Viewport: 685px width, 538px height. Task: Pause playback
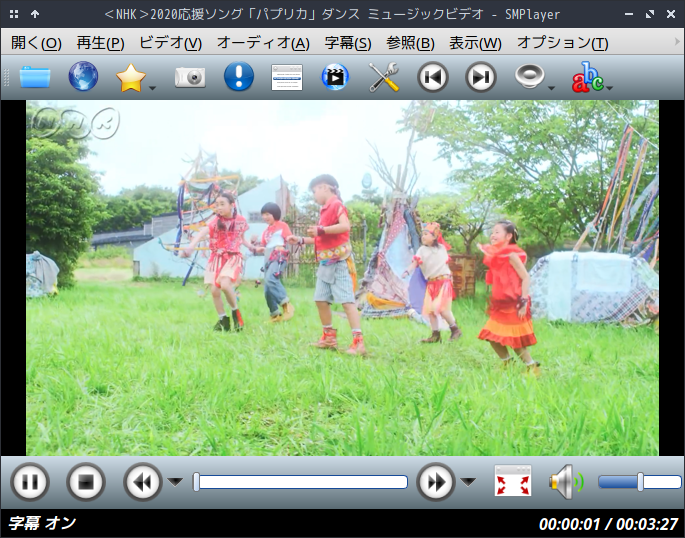pyautogui.click(x=30, y=482)
